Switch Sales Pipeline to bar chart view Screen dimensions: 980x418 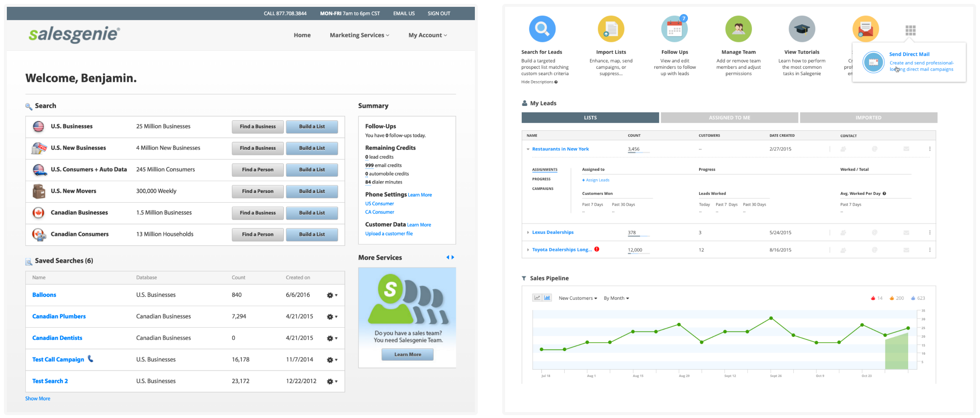point(547,298)
